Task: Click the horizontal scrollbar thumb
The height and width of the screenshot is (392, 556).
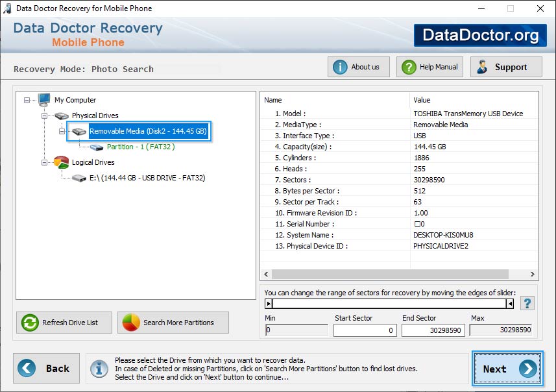Action: pos(390,275)
